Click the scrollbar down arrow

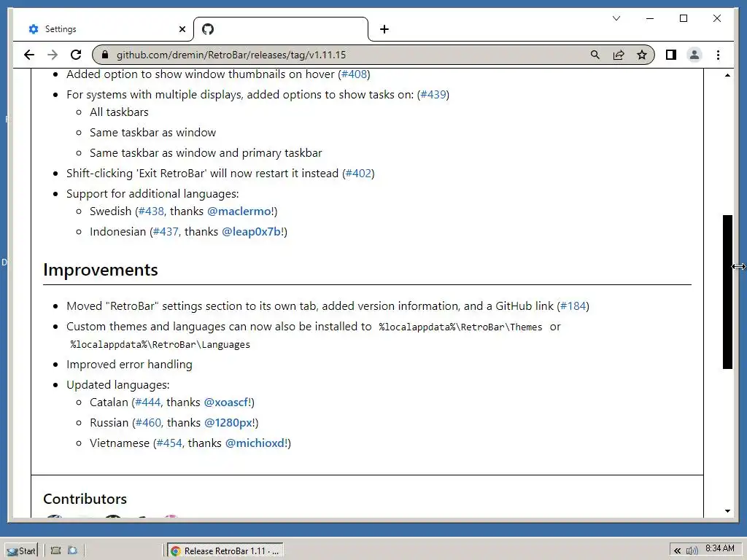[727, 511]
